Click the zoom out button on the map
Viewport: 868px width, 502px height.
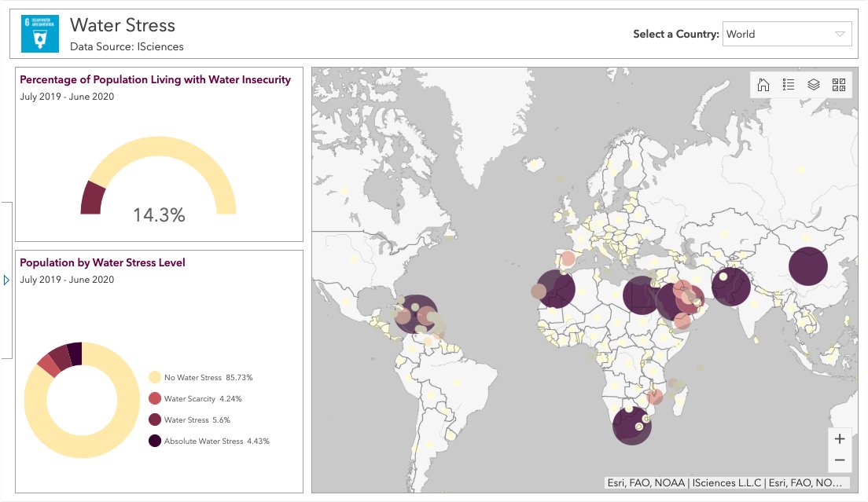pyautogui.click(x=840, y=461)
